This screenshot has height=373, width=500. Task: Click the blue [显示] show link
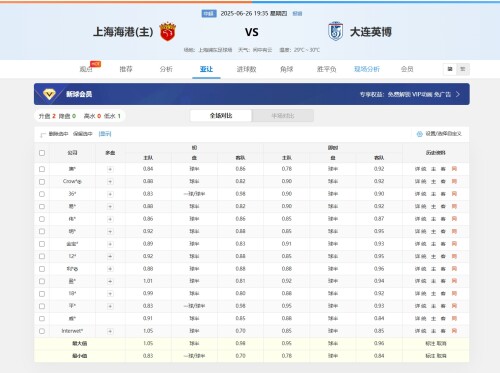pos(105,134)
